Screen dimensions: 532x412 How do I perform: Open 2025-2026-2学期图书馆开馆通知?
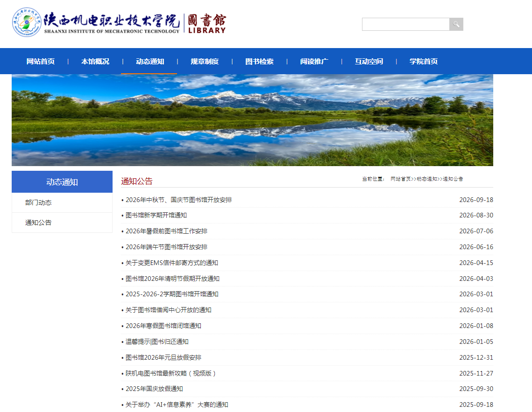pyautogui.click(x=172, y=294)
